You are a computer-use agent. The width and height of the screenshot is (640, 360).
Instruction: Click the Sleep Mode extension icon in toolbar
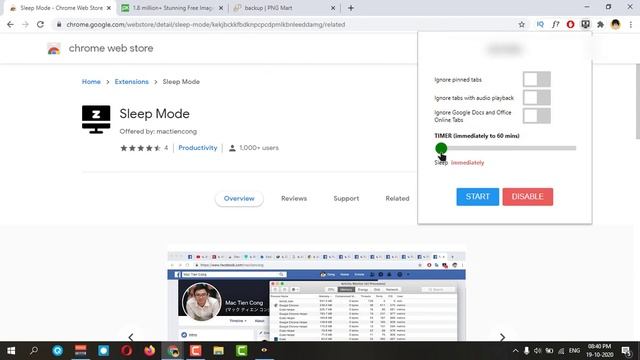click(586, 24)
